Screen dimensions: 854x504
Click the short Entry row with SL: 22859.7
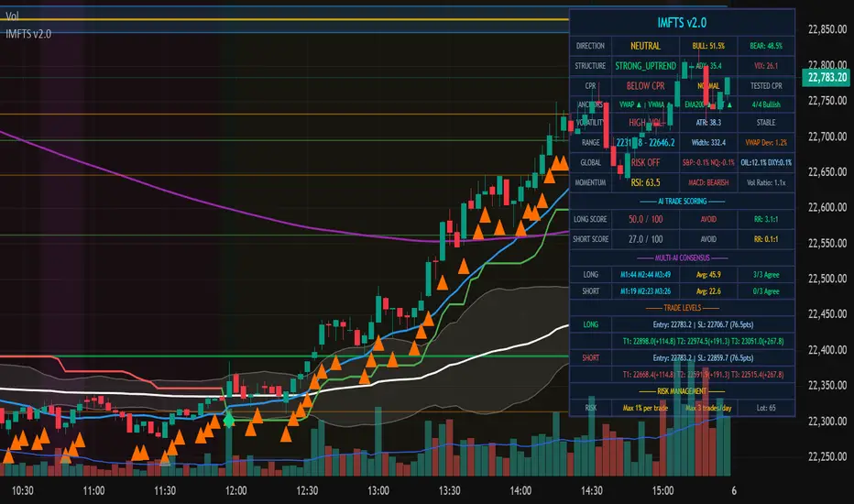(x=703, y=358)
